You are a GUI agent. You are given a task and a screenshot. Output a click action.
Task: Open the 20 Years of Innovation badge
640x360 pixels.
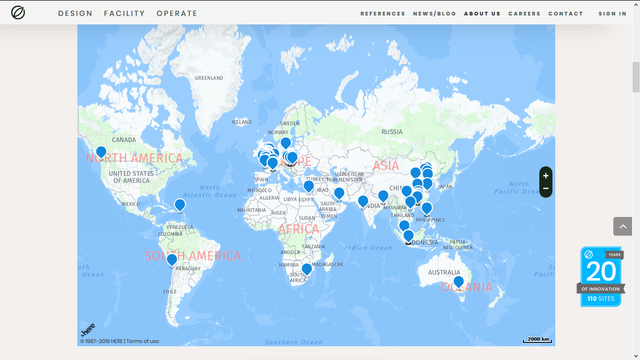(601, 276)
